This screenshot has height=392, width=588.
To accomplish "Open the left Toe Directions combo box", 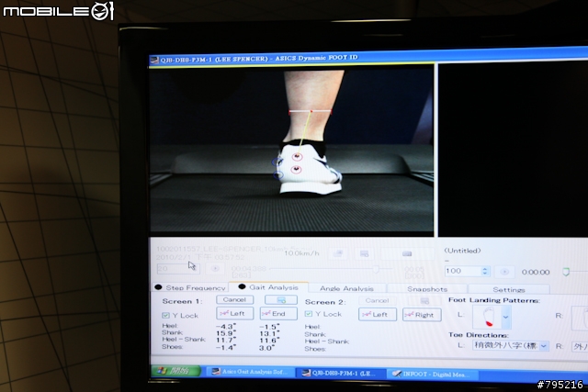I will point(510,345).
